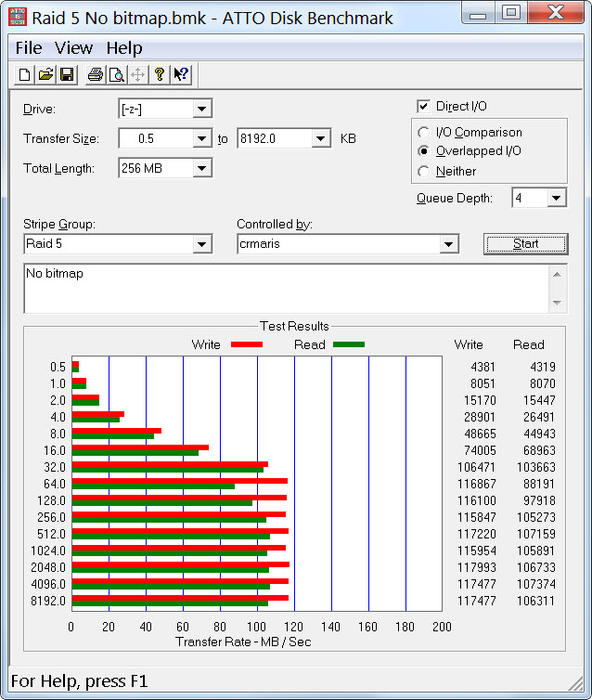Open Print Preview toolbar icon

pos(116,74)
